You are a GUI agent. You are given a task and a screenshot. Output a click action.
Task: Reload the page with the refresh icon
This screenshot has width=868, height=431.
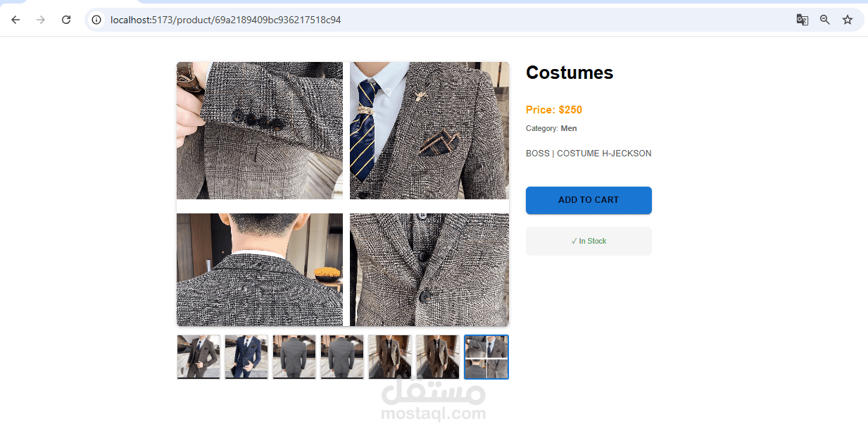click(66, 20)
